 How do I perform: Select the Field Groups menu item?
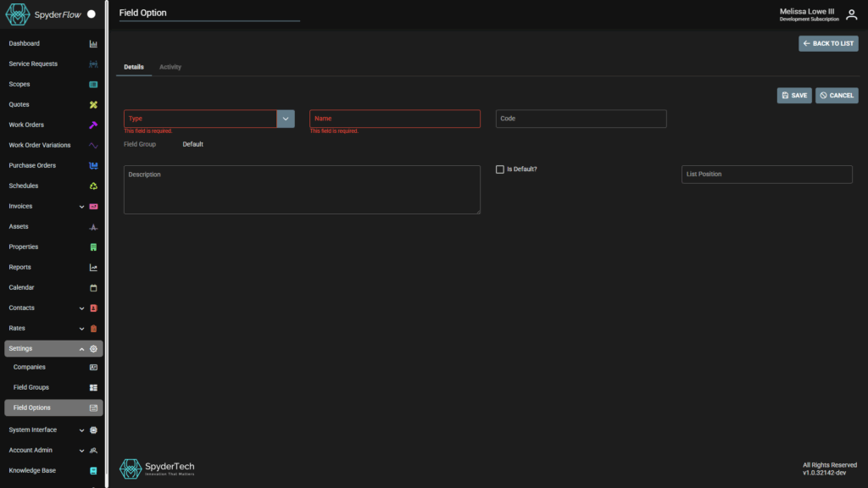point(31,387)
